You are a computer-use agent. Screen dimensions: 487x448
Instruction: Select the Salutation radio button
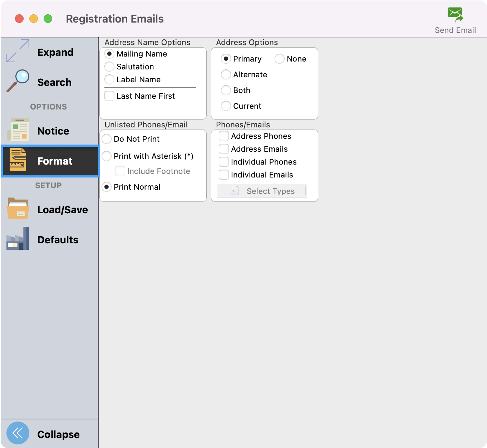pyautogui.click(x=109, y=67)
